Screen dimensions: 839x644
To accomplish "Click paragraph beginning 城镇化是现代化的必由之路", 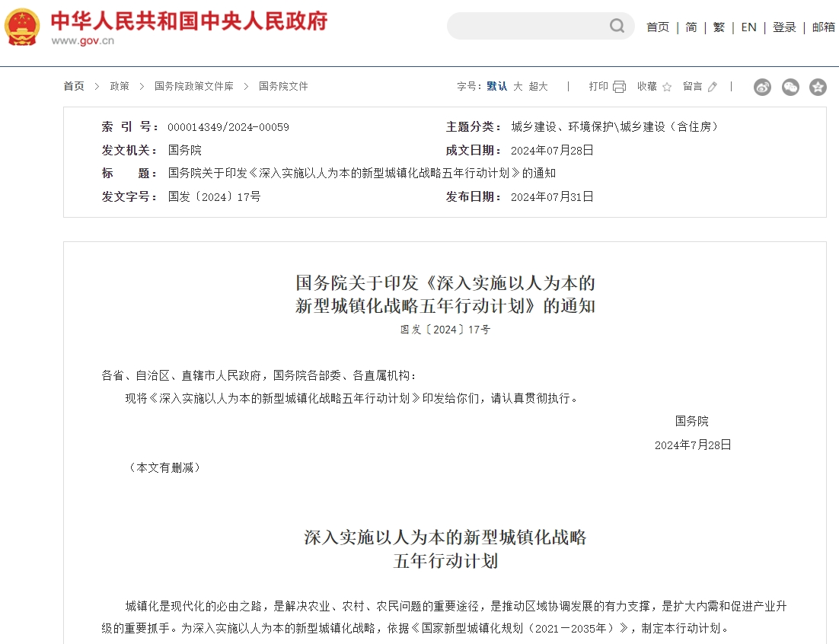I will 444,617.
